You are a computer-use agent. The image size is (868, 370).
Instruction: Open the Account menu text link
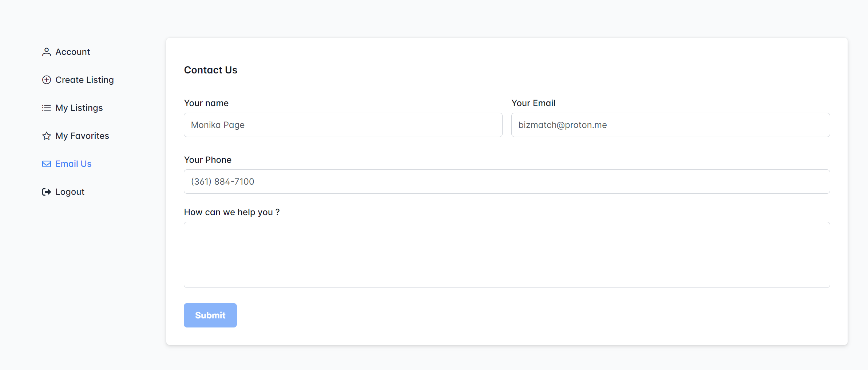point(72,52)
